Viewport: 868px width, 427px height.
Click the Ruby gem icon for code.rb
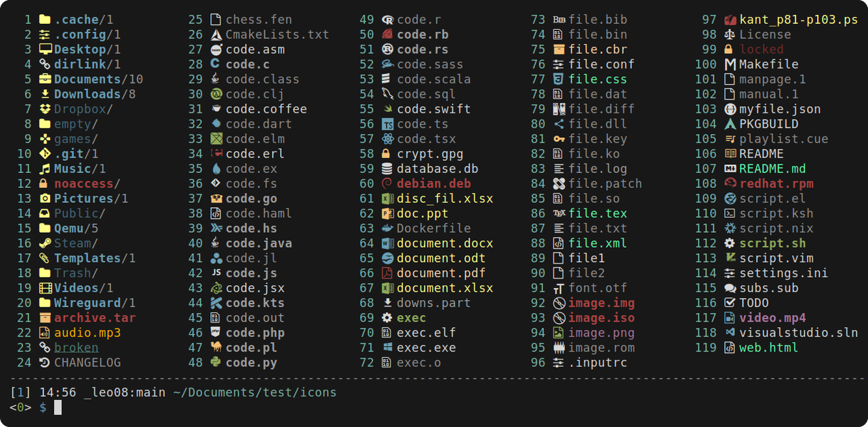387,35
